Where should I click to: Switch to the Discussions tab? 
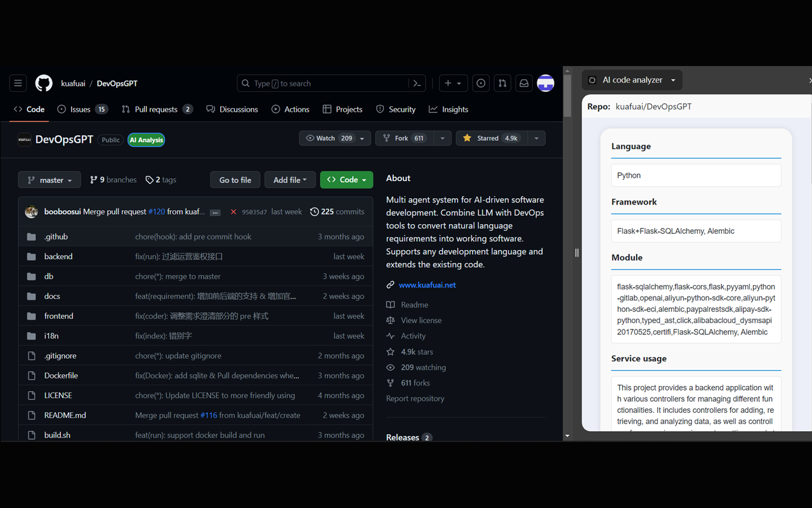pyautogui.click(x=232, y=109)
